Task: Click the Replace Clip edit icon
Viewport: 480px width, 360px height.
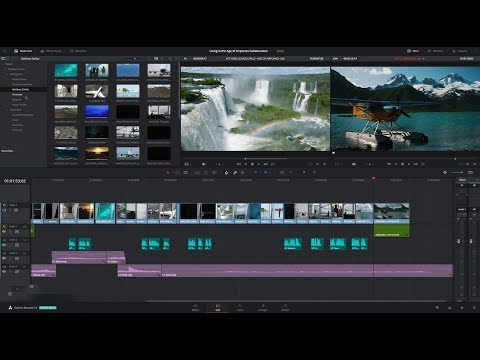Action: pyautogui.click(x=214, y=172)
